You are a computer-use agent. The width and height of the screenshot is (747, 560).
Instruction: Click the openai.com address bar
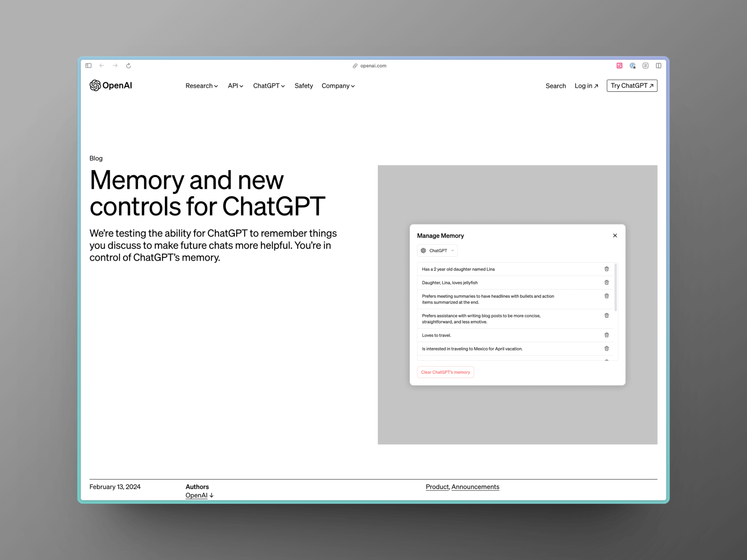click(370, 66)
